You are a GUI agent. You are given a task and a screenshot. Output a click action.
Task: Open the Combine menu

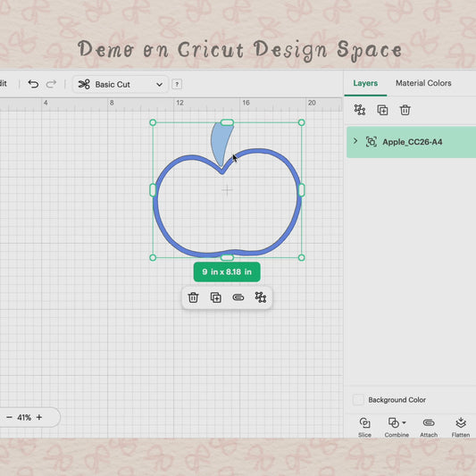(x=397, y=427)
